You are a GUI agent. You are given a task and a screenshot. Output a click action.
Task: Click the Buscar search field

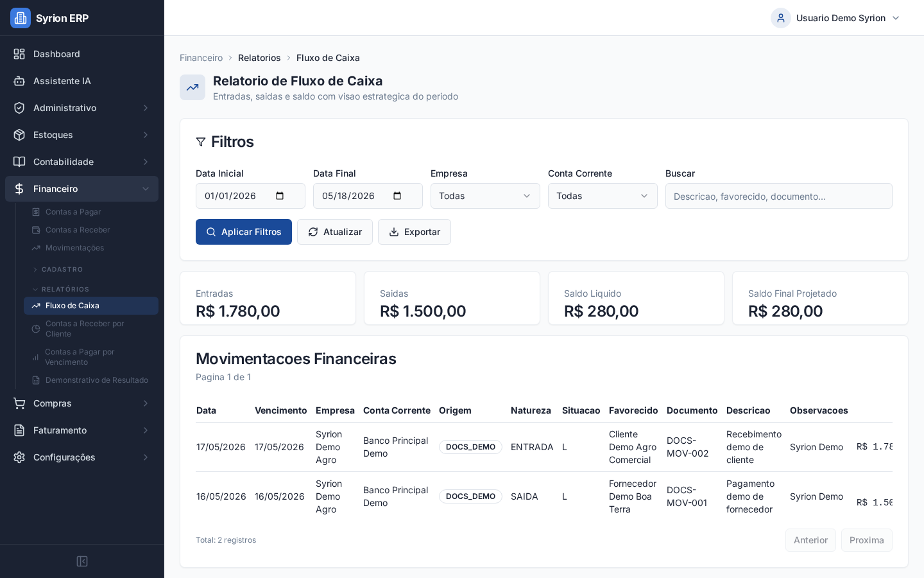point(778,196)
